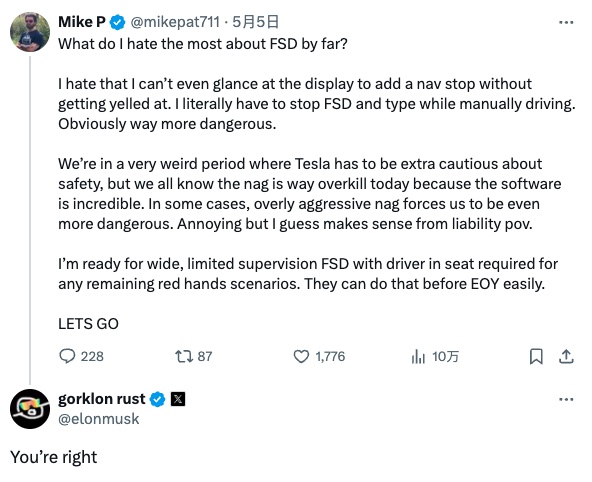
Task: Visit Mike P display name link
Action: [x=82, y=22]
